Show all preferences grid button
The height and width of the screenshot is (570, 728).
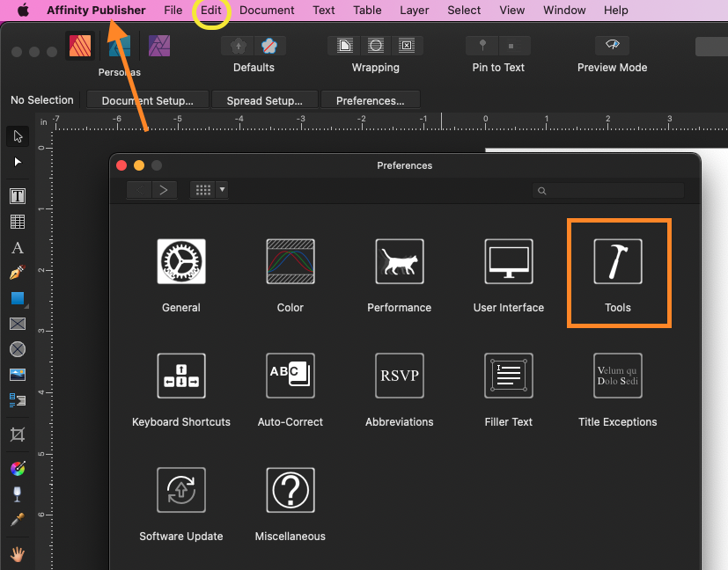coord(203,190)
